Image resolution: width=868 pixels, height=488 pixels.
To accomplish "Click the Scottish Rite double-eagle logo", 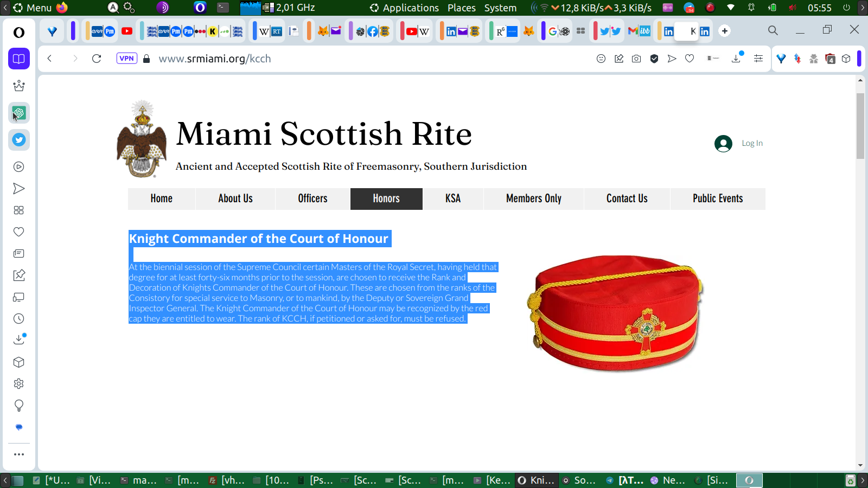I will point(142,139).
